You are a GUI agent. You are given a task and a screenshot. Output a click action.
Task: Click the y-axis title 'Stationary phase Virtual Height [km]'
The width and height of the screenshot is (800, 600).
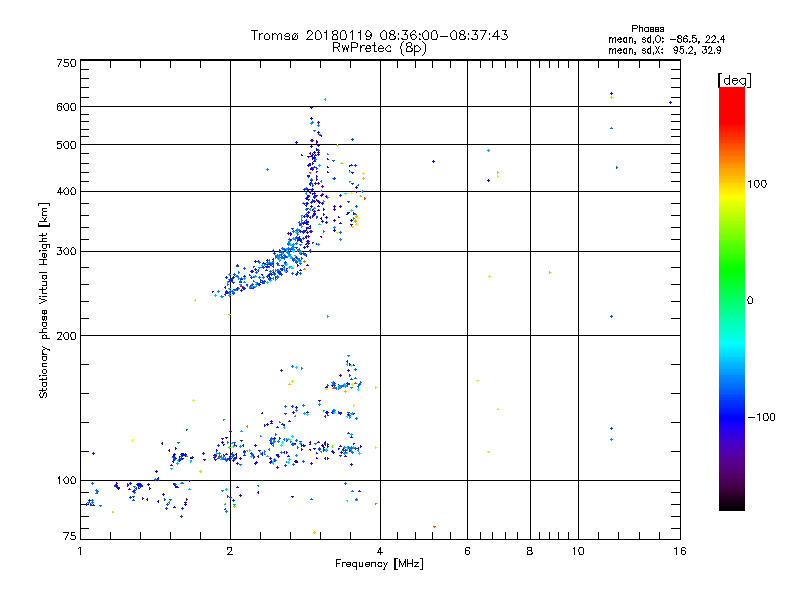click(43, 300)
